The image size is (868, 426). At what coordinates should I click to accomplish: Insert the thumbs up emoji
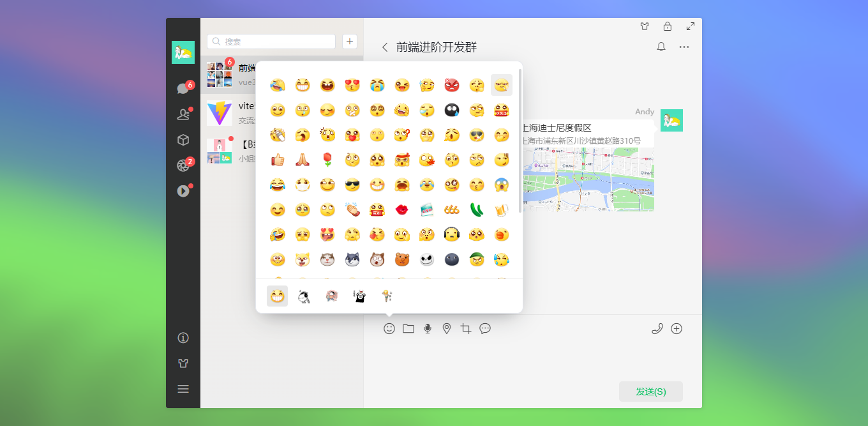(277, 160)
